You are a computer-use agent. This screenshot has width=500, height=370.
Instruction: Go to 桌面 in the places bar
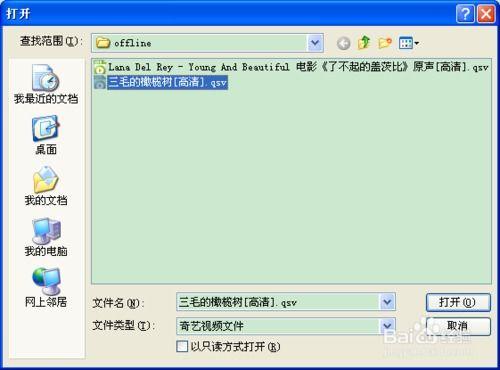tap(46, 135)
